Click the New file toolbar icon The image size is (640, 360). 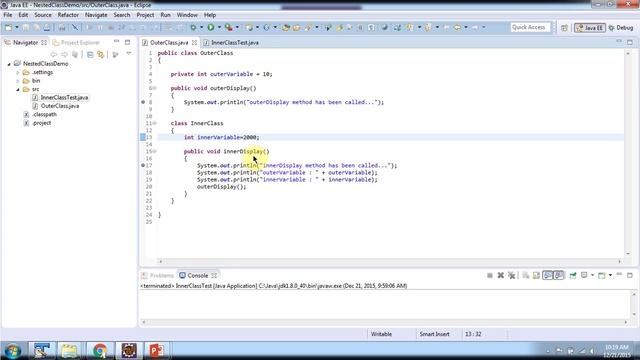(8, 27)
